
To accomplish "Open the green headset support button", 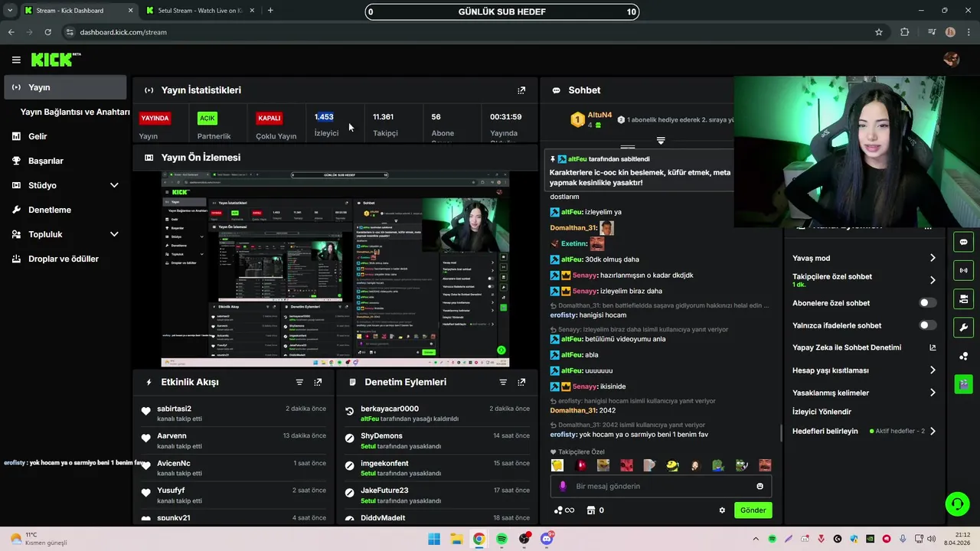I will [957, 504].
